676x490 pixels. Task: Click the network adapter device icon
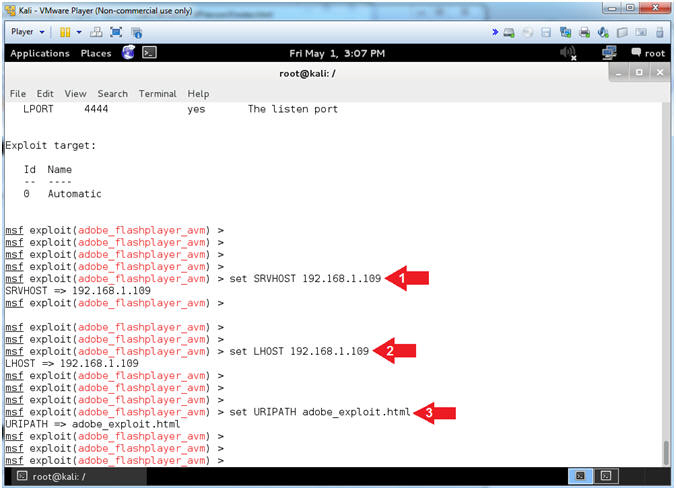tap(565, 32)
